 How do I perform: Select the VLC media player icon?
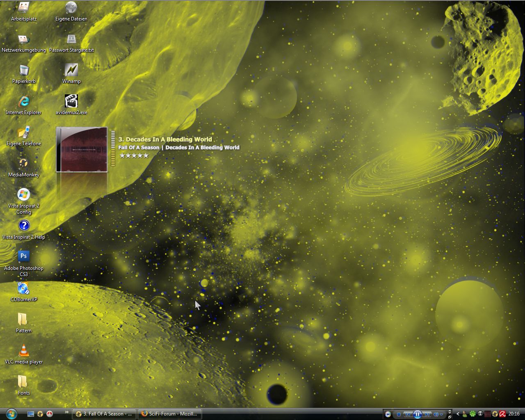coord(23,351)
